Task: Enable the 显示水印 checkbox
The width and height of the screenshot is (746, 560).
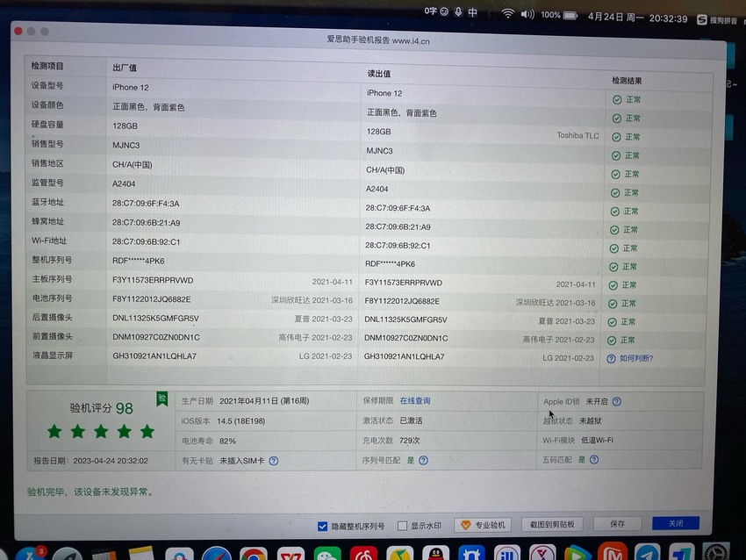Action: (403, 526)
